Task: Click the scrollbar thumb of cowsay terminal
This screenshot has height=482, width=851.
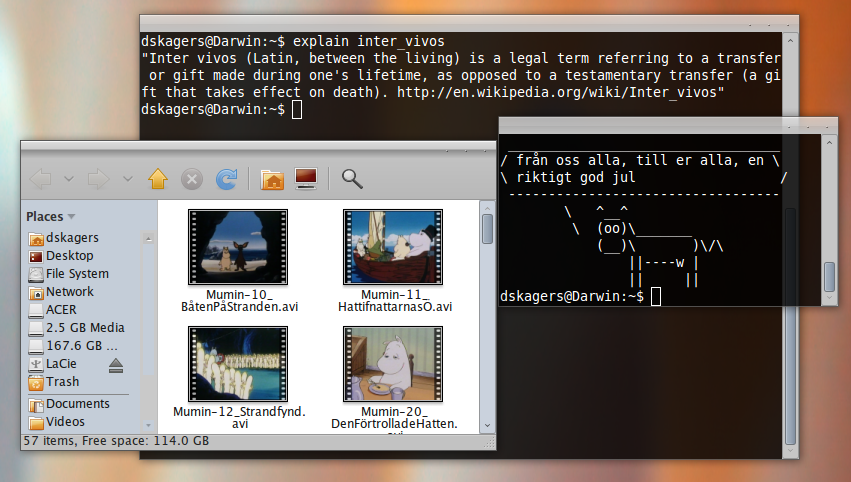Action: click(829, 277)
